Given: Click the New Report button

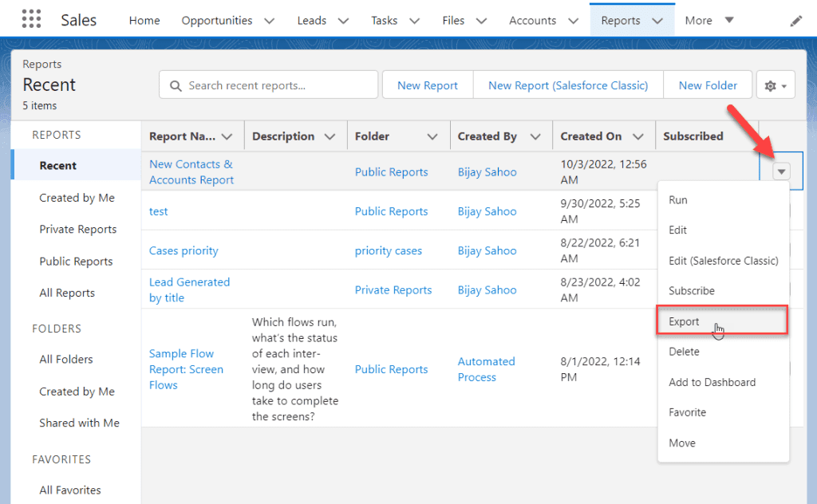Looking at the screenshot, I should pyautogui.click(x=428, y=85).
